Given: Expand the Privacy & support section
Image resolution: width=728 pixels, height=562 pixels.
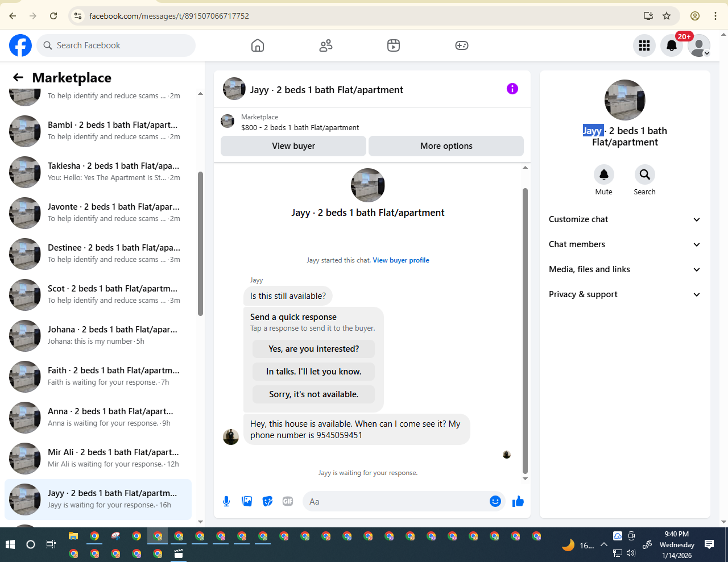Looking at the screenshot, I should coord(625,294).
